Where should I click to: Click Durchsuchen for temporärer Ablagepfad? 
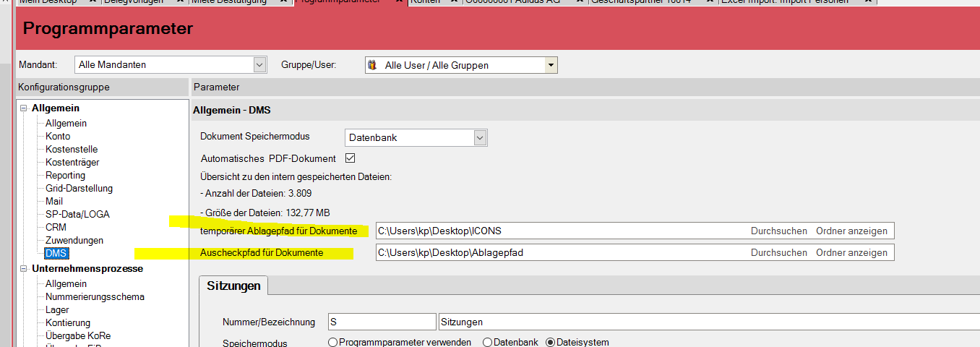pos(778,231)
